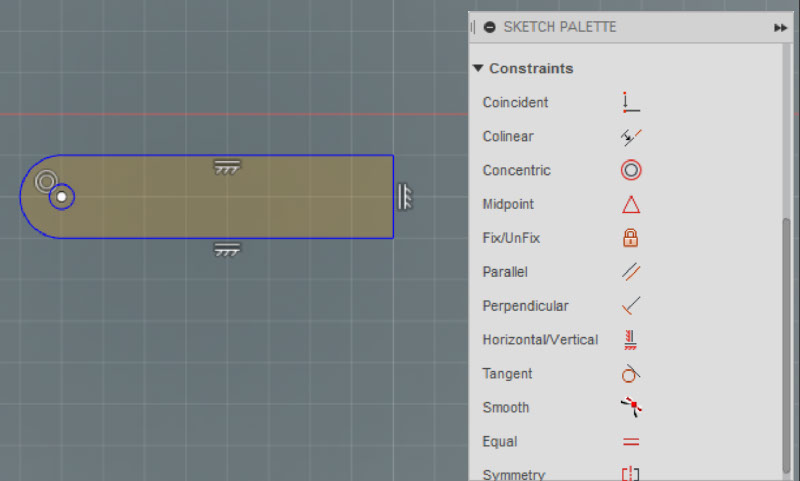Click the Concentric label
The height and width of the screenshot is (481, 800).
pyautogui.click(x=516, y=170)
